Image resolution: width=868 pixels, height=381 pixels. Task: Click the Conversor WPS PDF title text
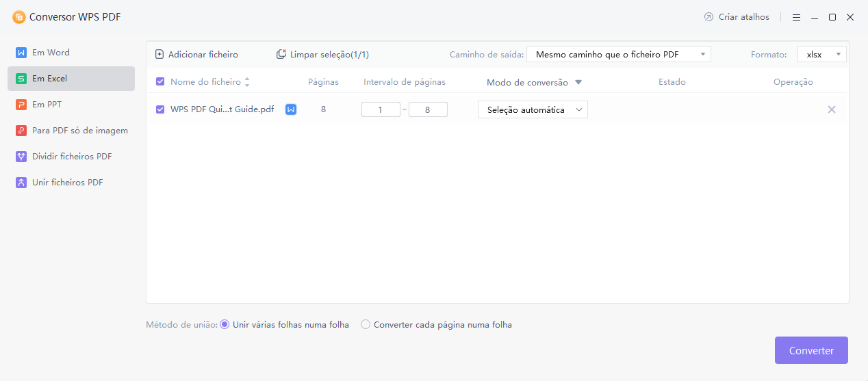(75, 17)
